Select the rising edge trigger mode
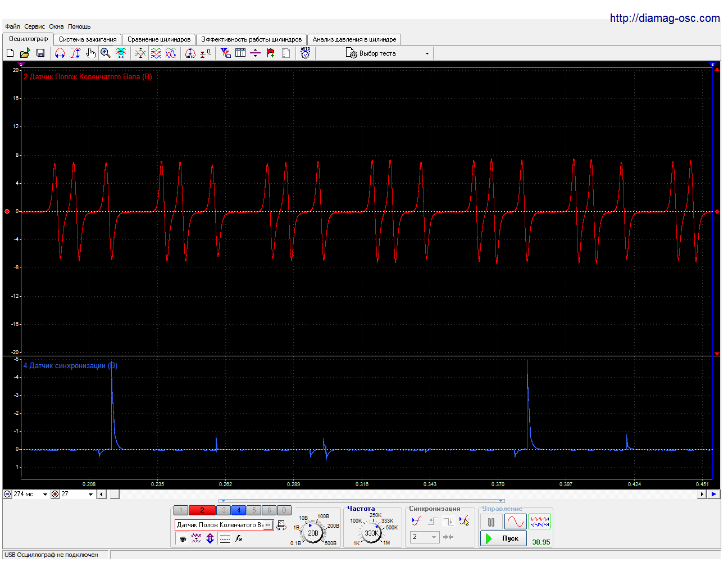This screenshot has width=728, height=562. tap(433, 521)
